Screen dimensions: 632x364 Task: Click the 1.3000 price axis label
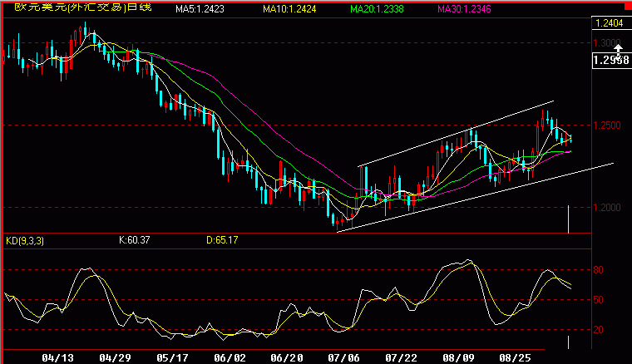coord(606,42)
